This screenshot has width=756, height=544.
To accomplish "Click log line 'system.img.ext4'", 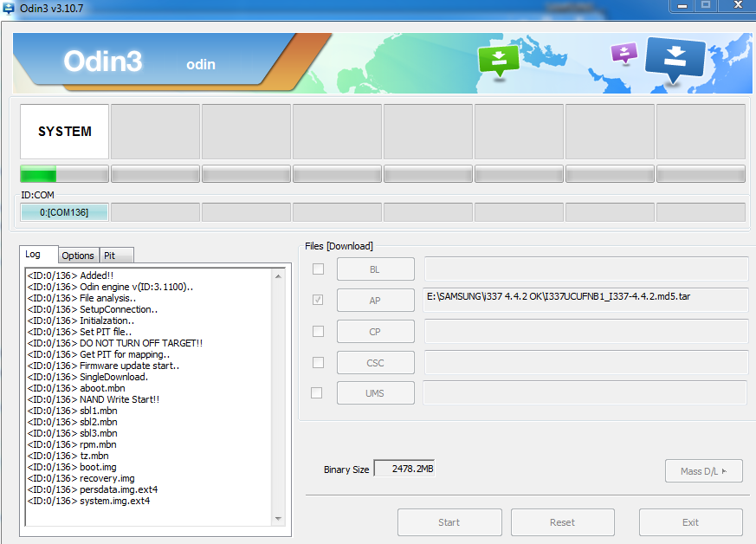I will coord(88,501).
